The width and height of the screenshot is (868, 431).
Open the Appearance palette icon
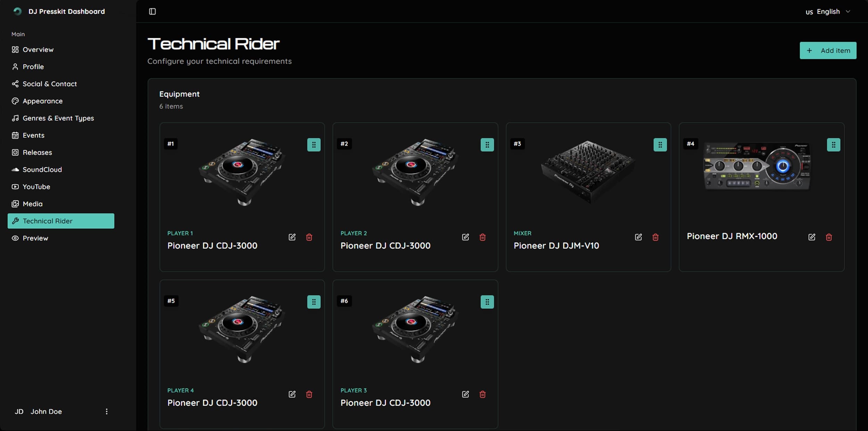[15, 101]
